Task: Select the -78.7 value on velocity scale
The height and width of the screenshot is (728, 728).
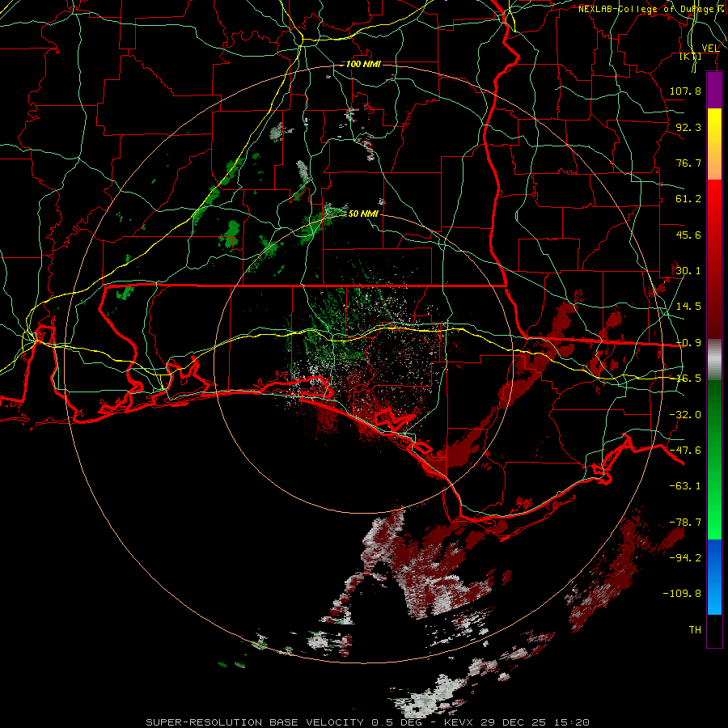Action: tap(685, 523)
